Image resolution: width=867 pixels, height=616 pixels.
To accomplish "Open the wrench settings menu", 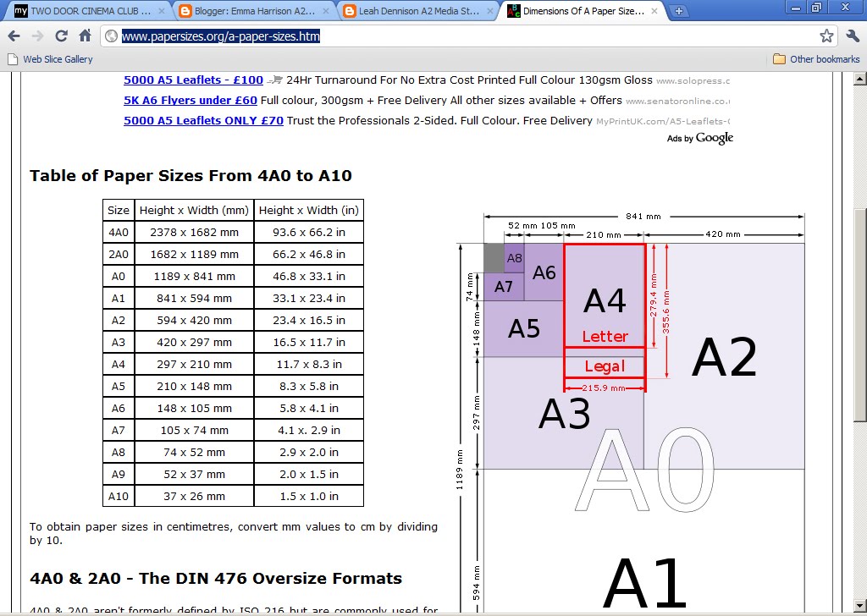I will pyautogui.click(x=853, y=36).
